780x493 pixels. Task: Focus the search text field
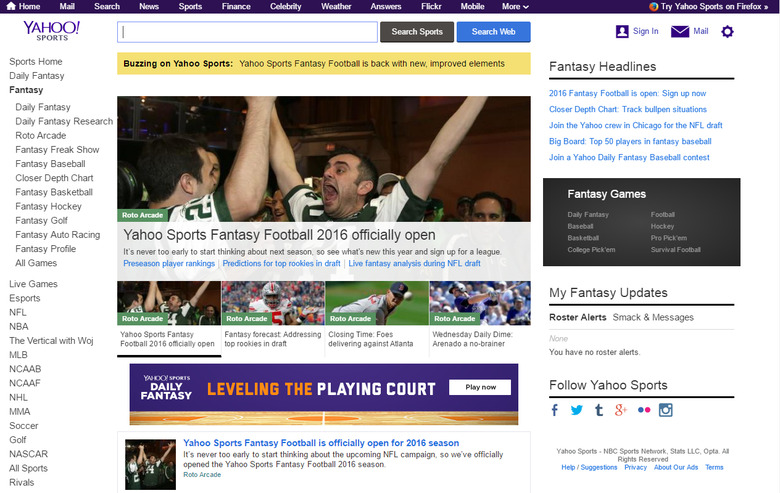click(x=247, y=32)
